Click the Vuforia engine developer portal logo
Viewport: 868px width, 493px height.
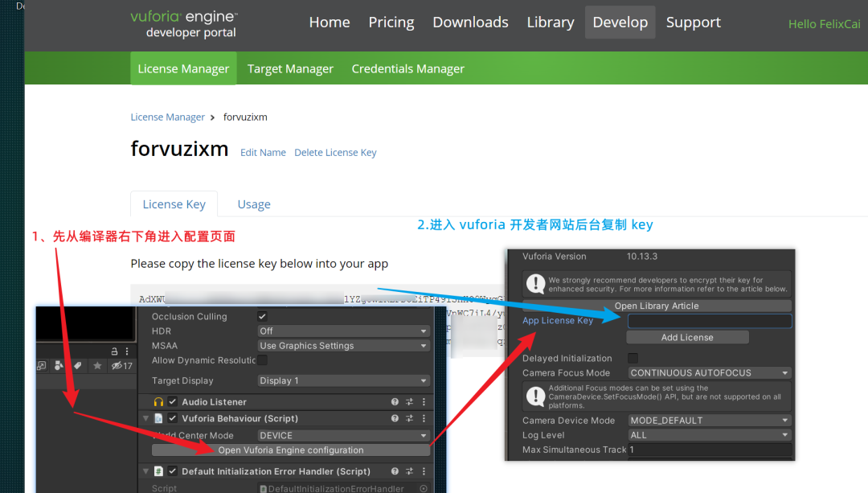[x=184, y=24]
